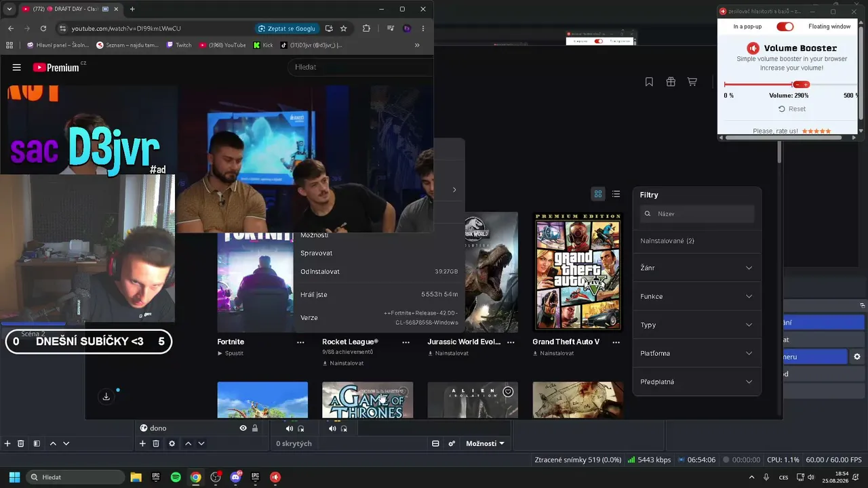Open Discord from the taskbar
Viewport: 868px width, 488px height.
pos(235,477)
